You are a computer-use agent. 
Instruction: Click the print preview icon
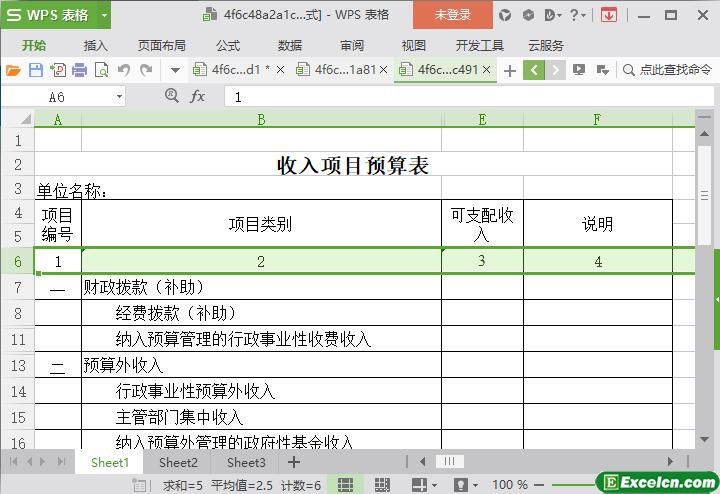coord(101,70)
